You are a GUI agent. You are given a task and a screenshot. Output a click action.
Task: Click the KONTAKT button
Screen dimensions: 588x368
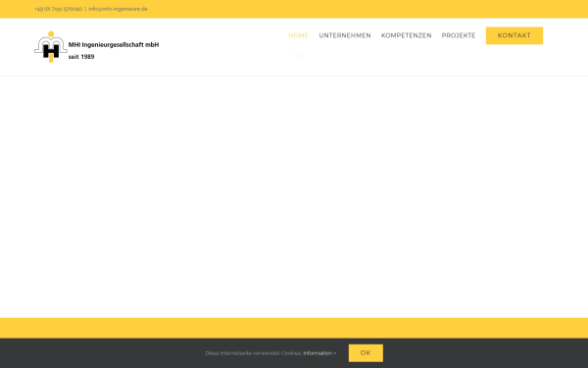coord(514,35)
